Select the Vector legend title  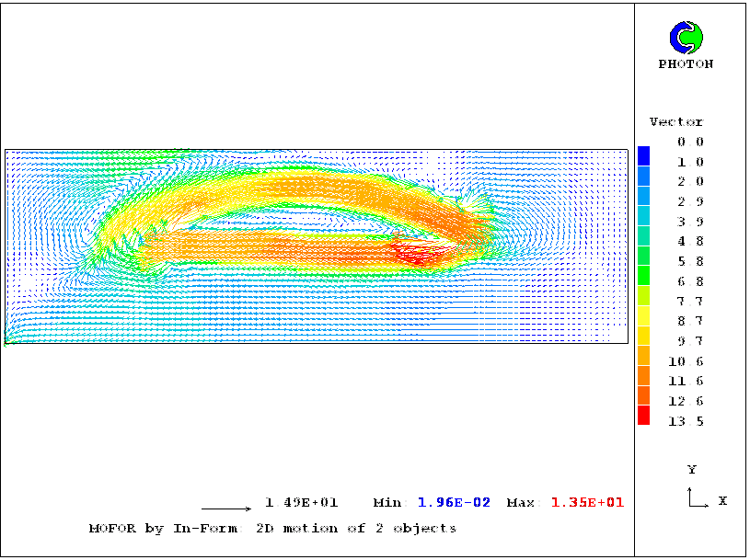tap(675, 121)
